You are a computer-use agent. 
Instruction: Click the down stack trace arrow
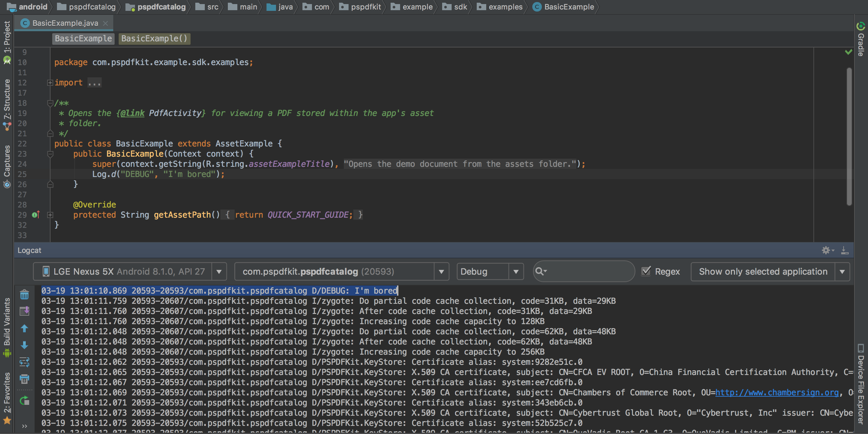24,345
